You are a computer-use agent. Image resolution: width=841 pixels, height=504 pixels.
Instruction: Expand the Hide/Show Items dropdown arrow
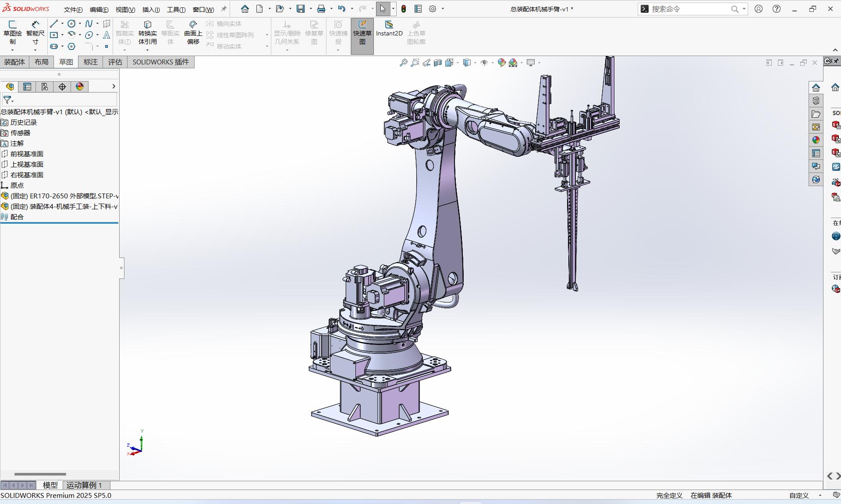(x=493, y=63)
